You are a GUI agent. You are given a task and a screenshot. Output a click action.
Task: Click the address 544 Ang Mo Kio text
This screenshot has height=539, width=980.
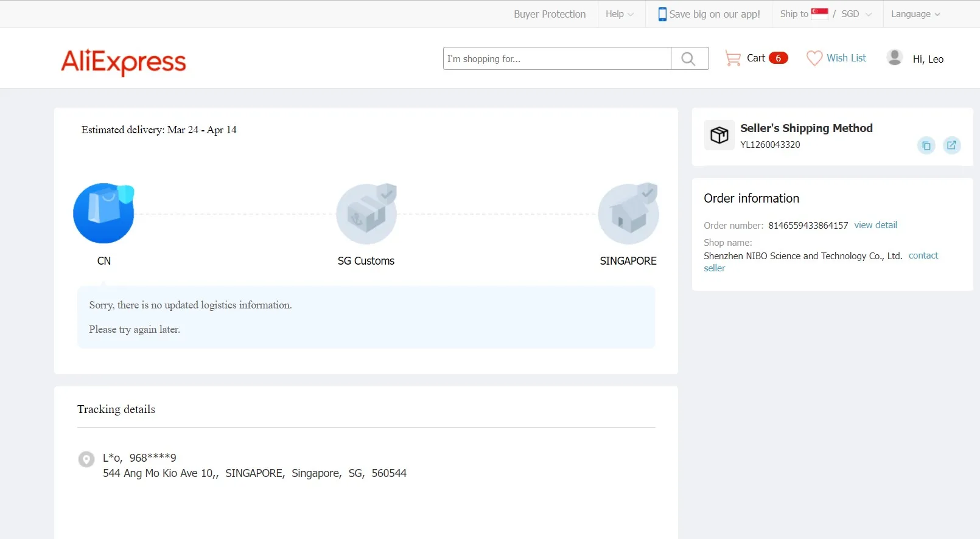[254, 473]
